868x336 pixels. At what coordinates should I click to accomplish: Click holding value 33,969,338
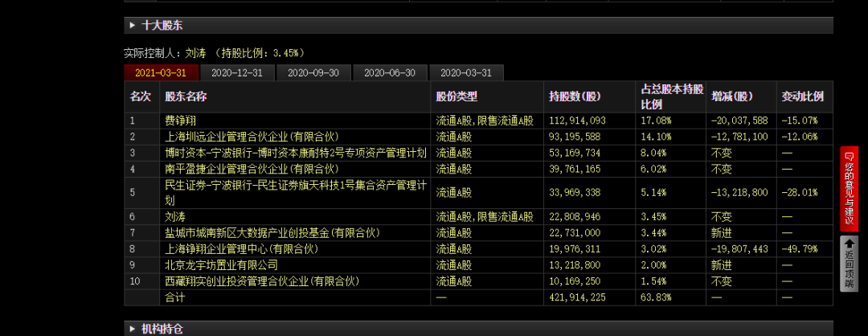click(x=575, y=193)
